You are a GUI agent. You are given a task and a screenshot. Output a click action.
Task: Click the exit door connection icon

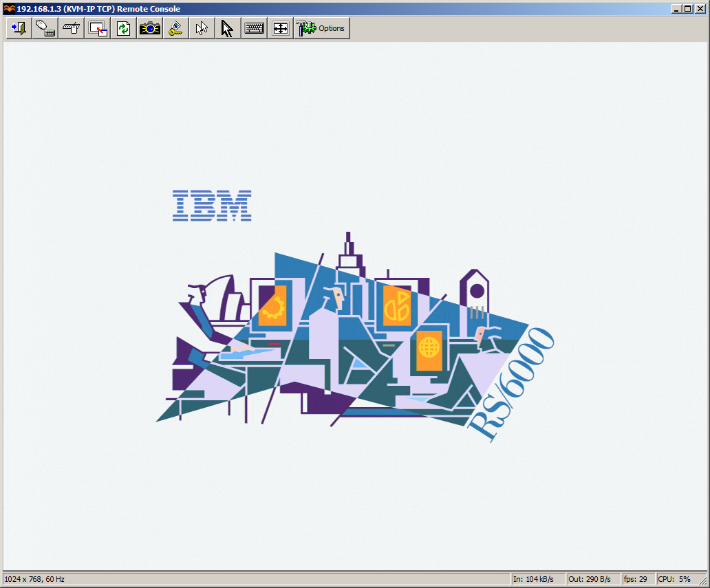[19, 28]
